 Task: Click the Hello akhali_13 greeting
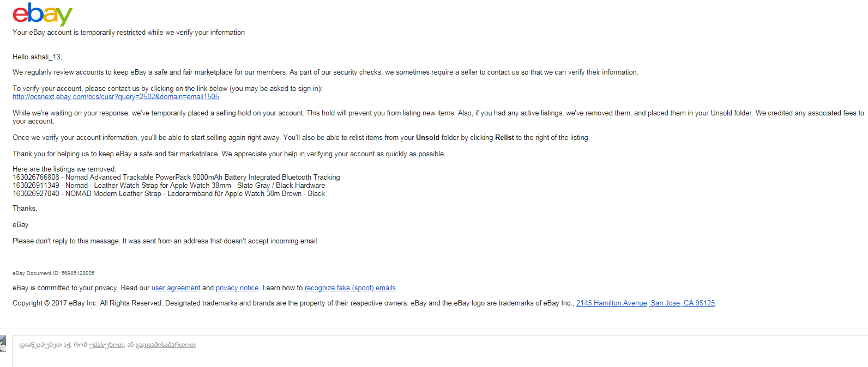coord(37,57)
